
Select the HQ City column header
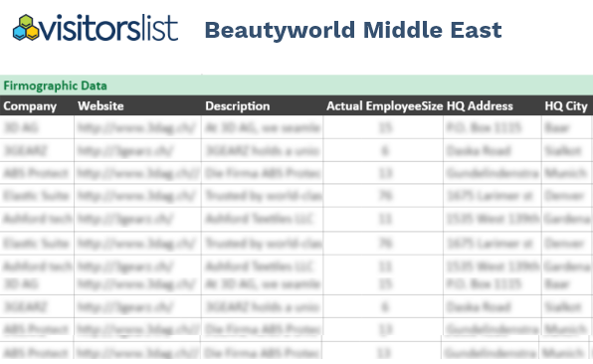click(x=566, y=106)
